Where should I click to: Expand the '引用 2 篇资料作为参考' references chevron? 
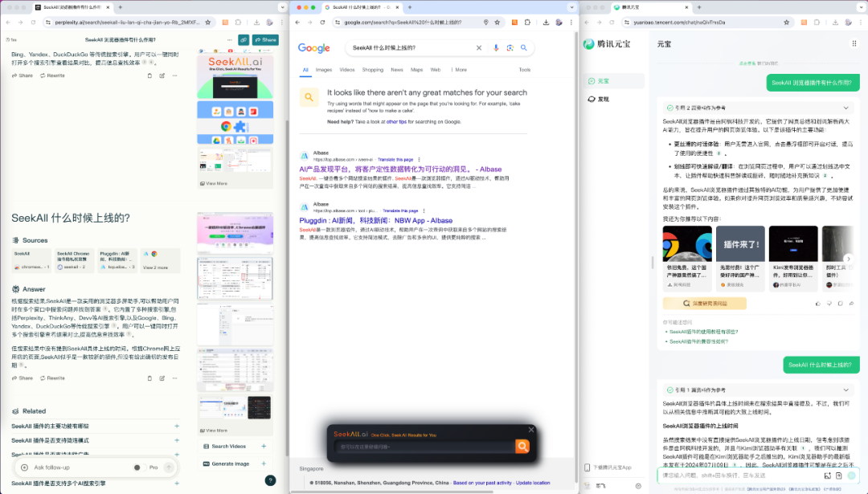pyautogui.click(x=845, y=108)
